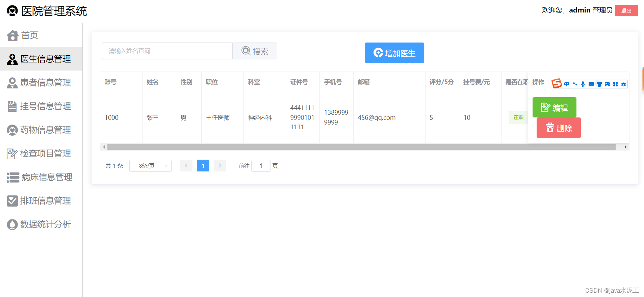Click the 在职 status tag
Viewport: 644px width, 297px height.
pos(518,117)
